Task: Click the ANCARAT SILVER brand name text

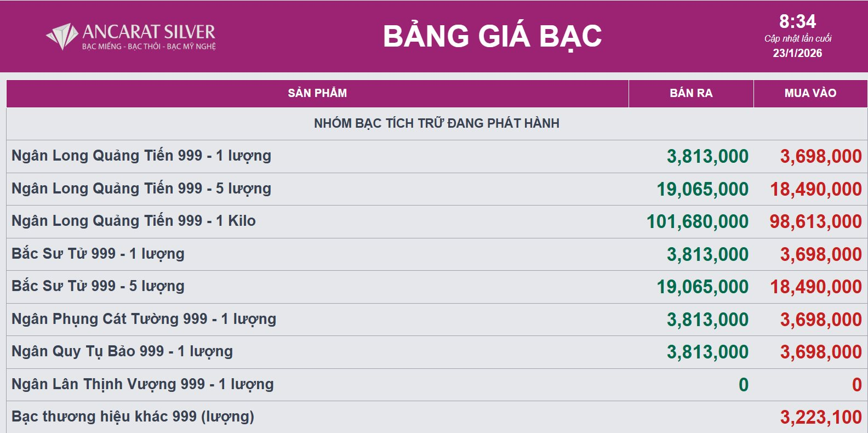Action: click(x=149, y=31)
